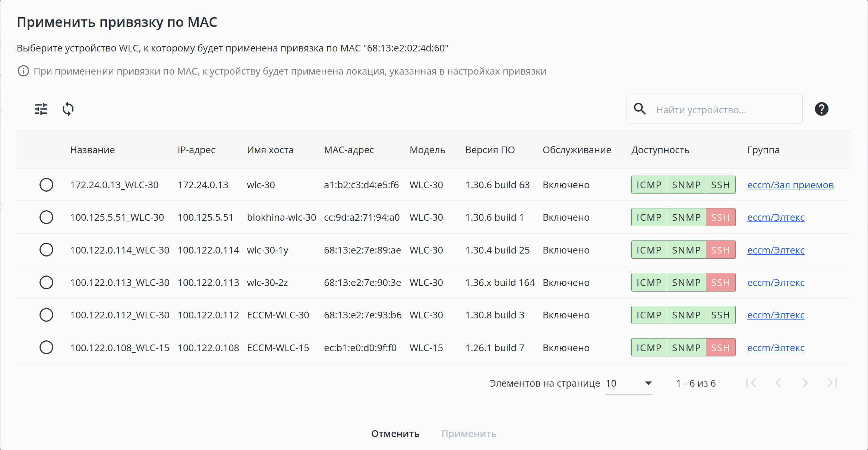Screen dimensions: 868x450
Task: Select radio for 100.125.5.51_WLC-30 device
Action: (46, 217)
